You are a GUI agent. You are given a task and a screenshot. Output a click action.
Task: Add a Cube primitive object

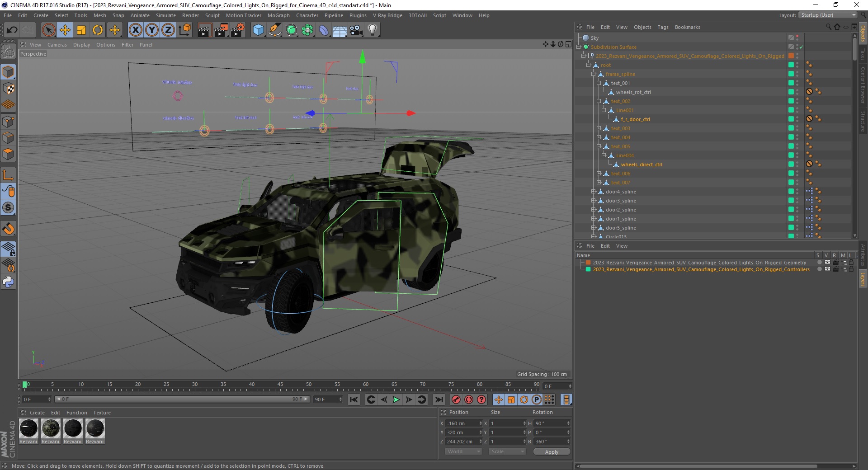(258, 30)
